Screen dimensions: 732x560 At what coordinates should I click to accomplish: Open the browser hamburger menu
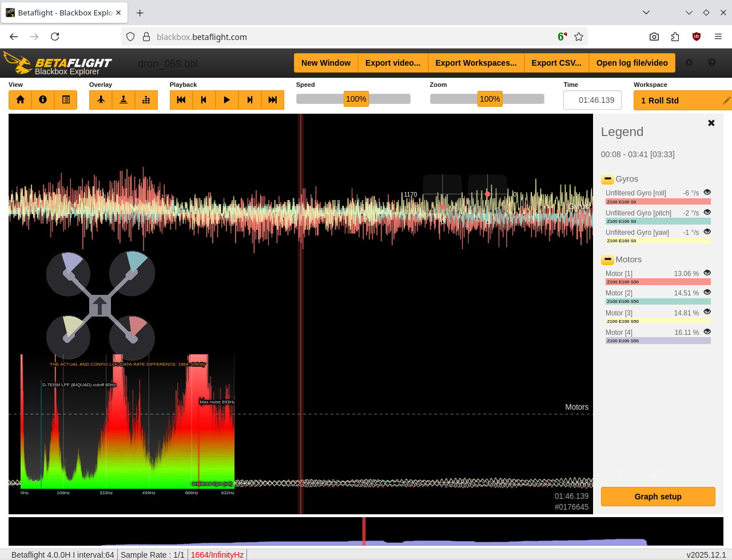(x=718, y=37)
